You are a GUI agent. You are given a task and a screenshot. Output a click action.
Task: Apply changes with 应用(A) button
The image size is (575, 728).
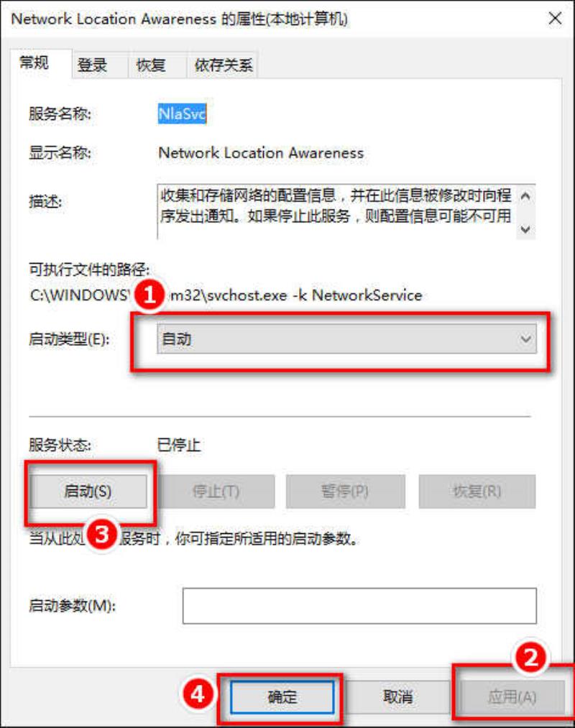coord(511,696)
